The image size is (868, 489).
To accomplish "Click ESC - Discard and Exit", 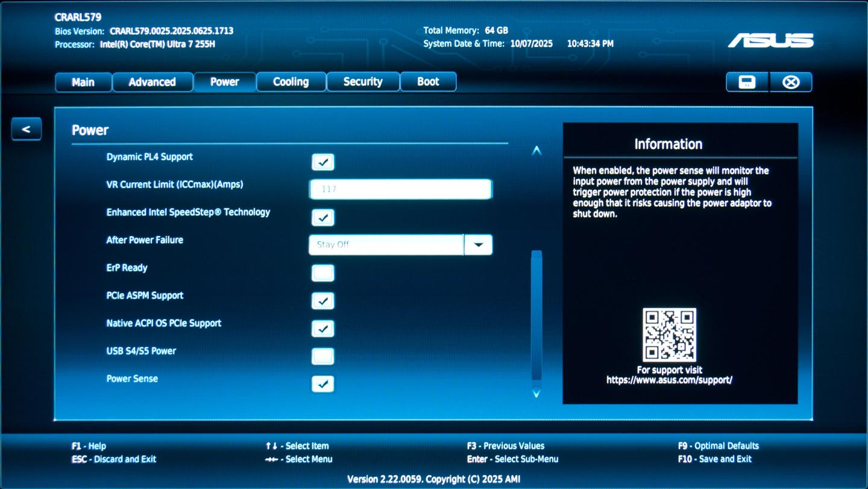I will click(x=114, y=459).
